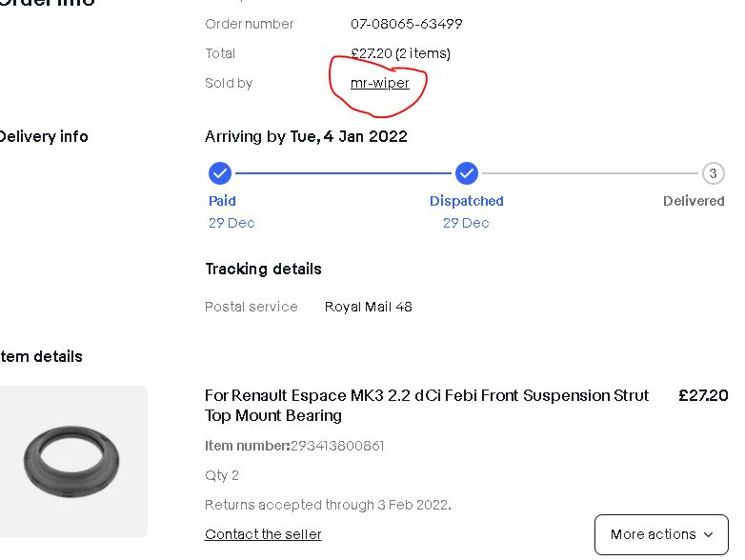Click the Delivered status label

694,201
